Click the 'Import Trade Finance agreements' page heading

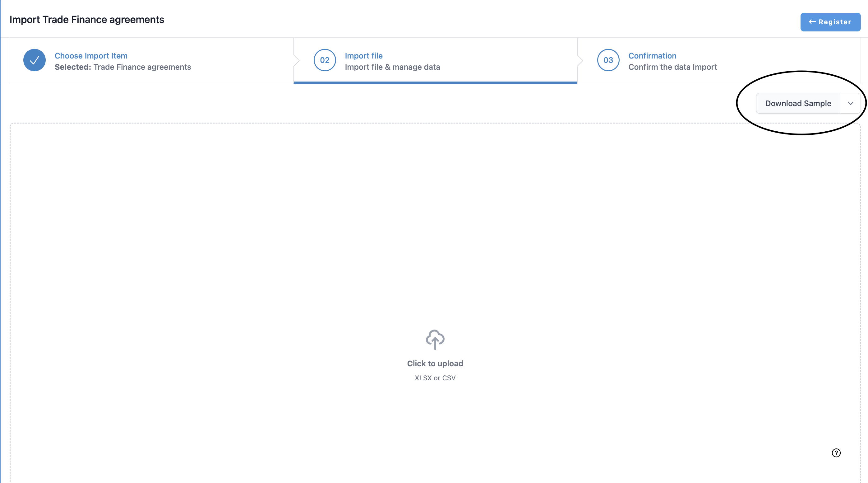87,20
